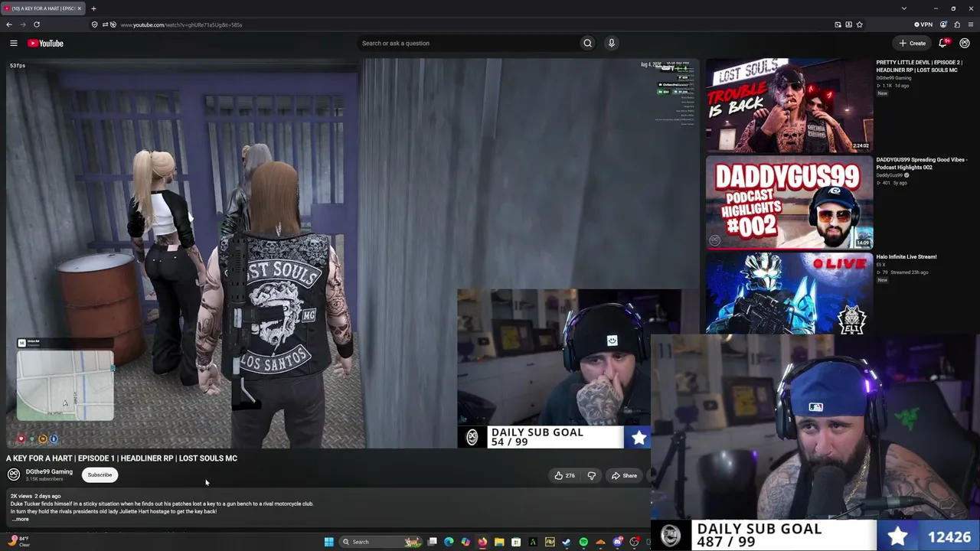Open DaddyGus99 Podcast Highlights 002 video title
Image resolution: width=980 pixels, height=551 pixels.
(922, 164)
